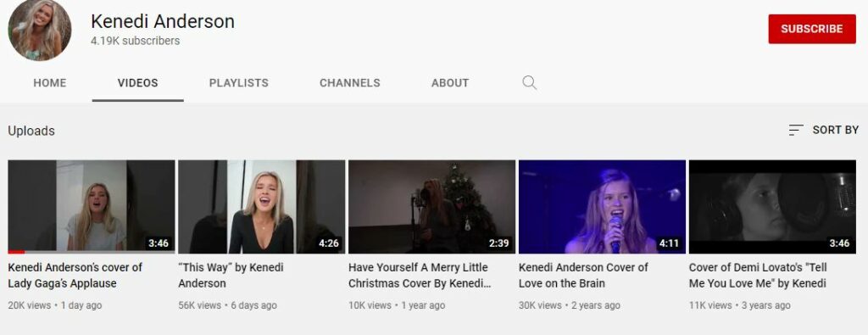Screen dimensions: 868x335
Task: Click "10K views • 1 year ago" text
Action: coord(397,305)
